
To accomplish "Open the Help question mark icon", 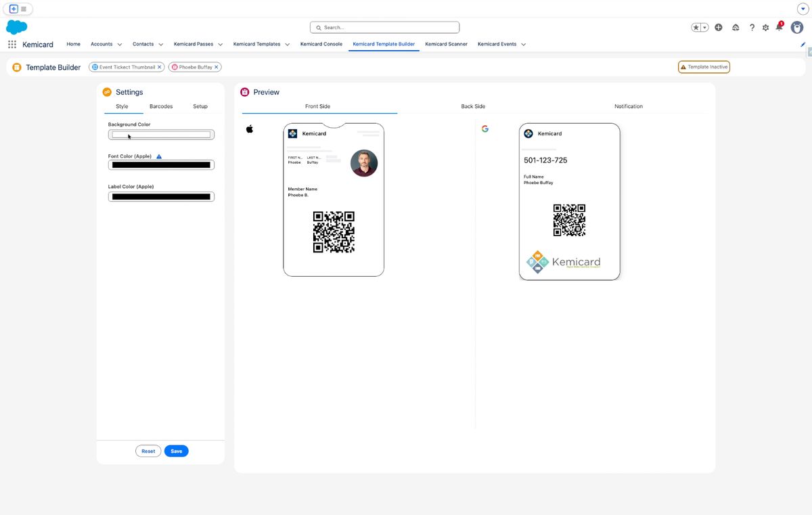I will point(752,27).
